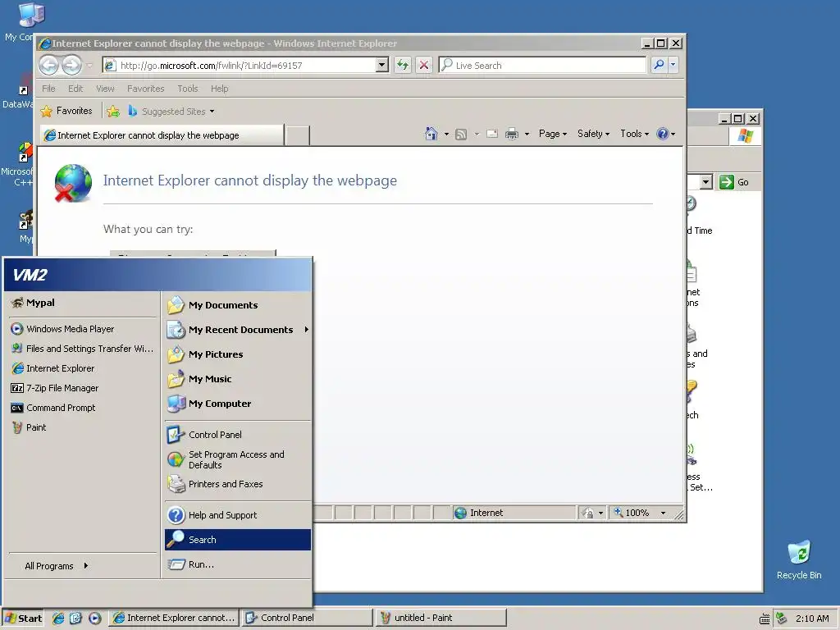Viewport: 840px width, 630px height.
Task: Open the zoom level 100% dropdown
Action: 663,514
